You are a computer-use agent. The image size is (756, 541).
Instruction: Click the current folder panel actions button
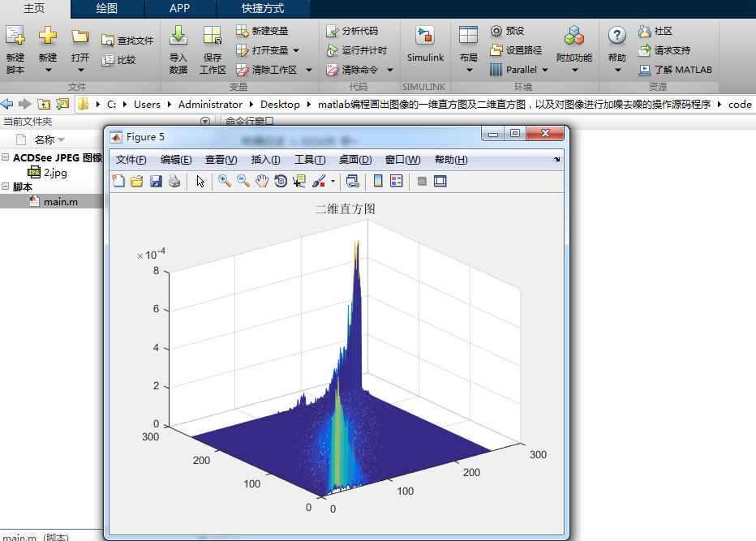(x=205, y=122)
